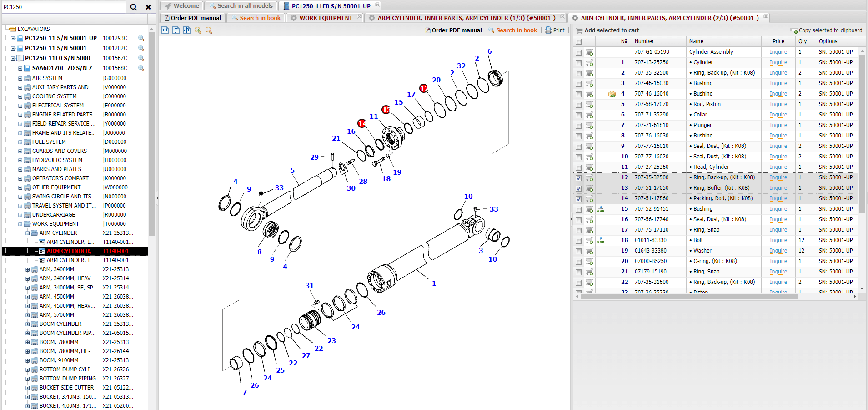This screenshot has width=868, height=410.
Task: Open details magnifier for SAA6D170E-7D engine row
Action: (141, 68)
